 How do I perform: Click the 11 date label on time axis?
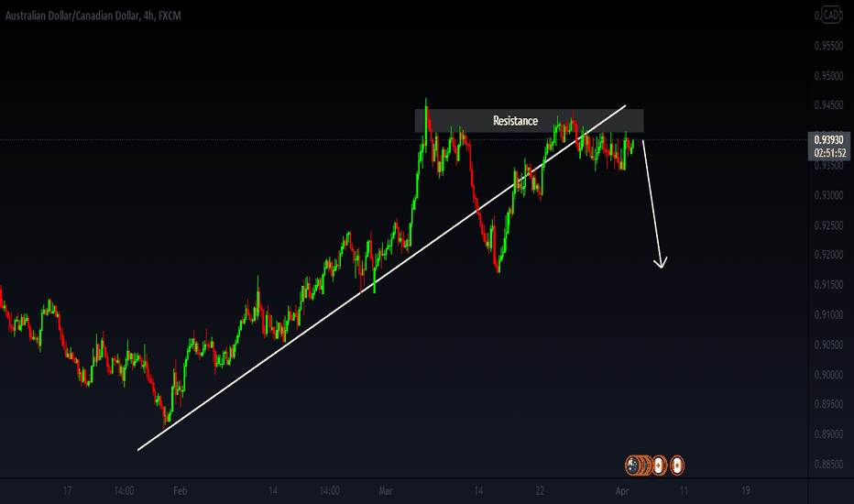[x=684, y=491]
